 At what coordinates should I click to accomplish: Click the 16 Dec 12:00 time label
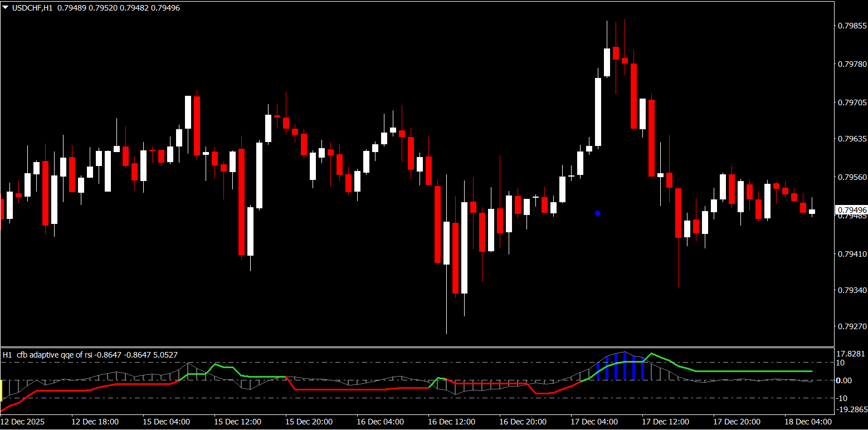click(x=451, y=422)
